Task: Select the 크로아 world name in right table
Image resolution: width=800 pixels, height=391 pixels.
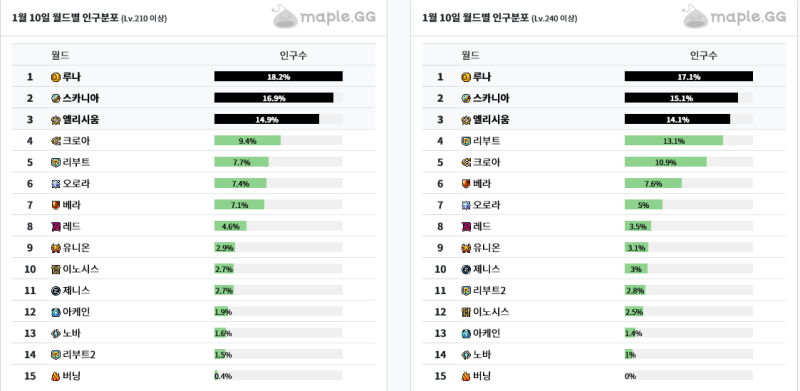Action: (x=487, y=162)
